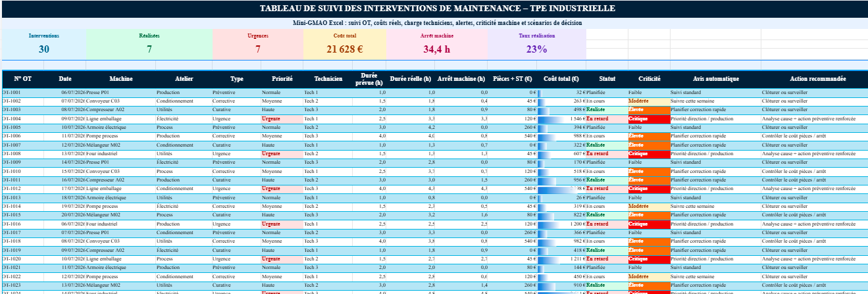
Task: Click the 'Date' column header
Action: point(65,79)
